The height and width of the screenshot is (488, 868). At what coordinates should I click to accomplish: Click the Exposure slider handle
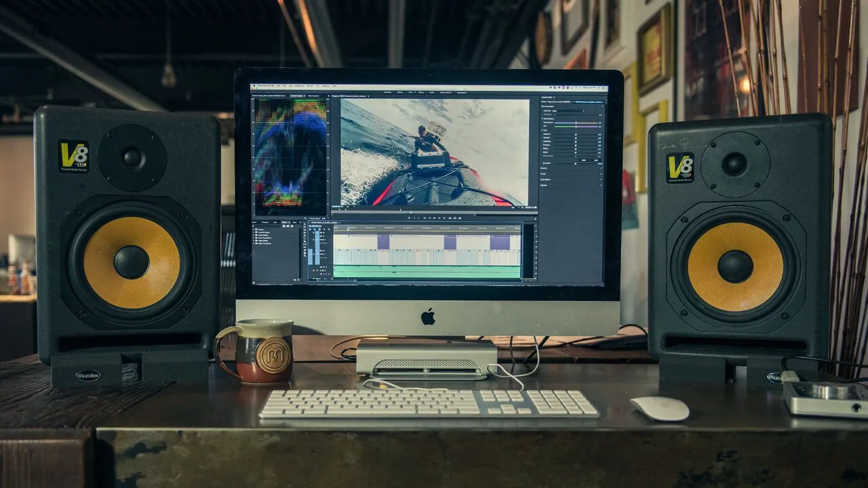[x=576, y=134]
